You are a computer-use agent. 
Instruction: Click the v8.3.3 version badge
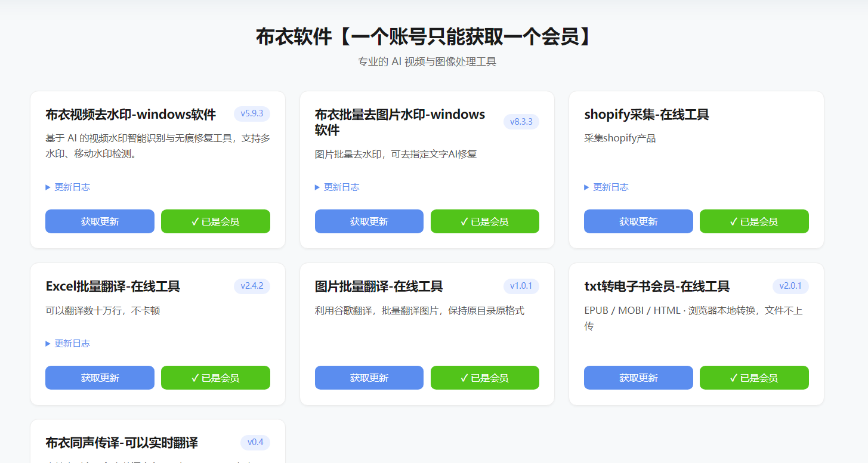521,122
